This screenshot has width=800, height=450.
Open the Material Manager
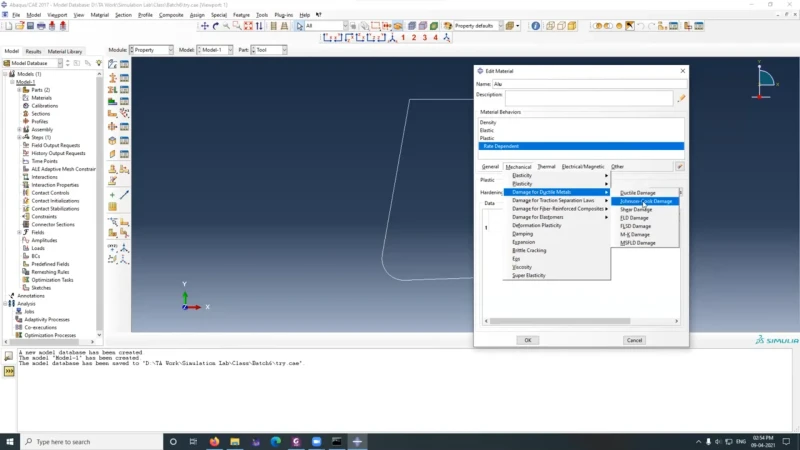pyautogui.click(x=124, y=64)
